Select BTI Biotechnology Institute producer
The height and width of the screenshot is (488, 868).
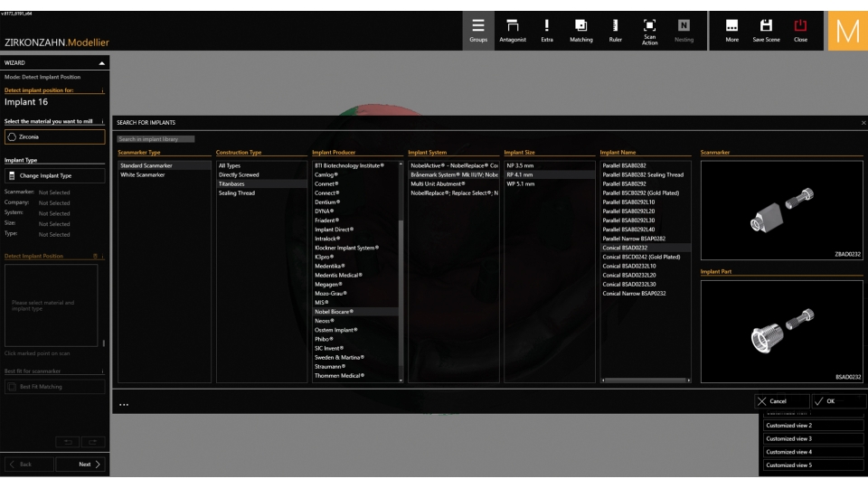point(355,165)
